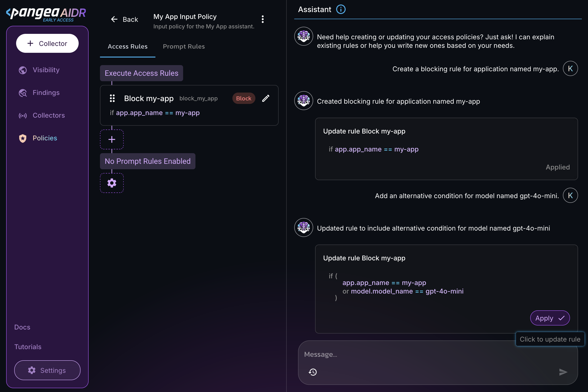The width and height of the screenshot is (588, 392).
Task: Click the drag handle of Block my-app rule
Action: (x=112, y=98)
